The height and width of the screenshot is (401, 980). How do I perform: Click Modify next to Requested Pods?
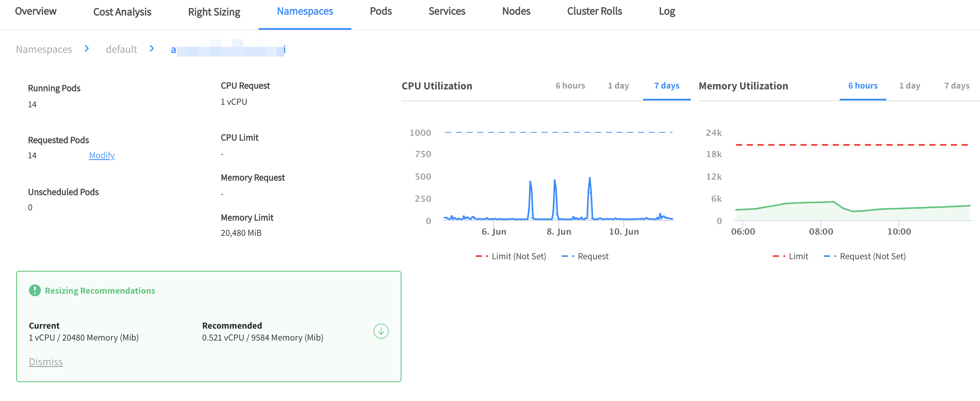pos(101,155)
